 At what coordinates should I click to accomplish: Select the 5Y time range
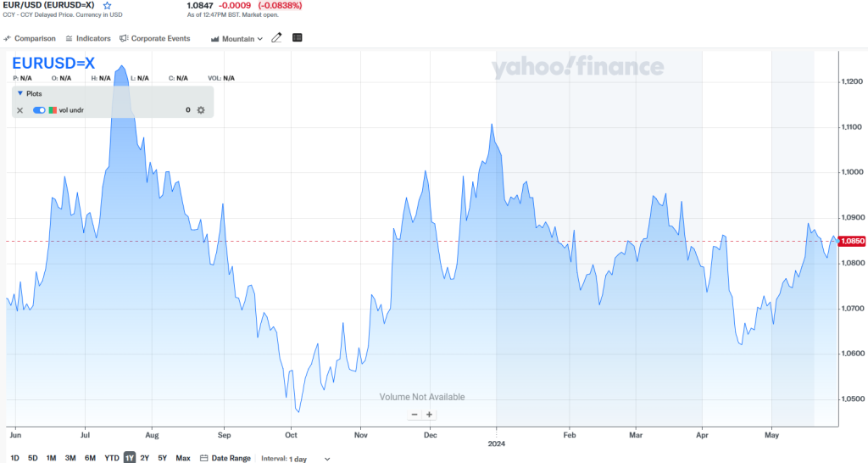(x=162, y=458)
